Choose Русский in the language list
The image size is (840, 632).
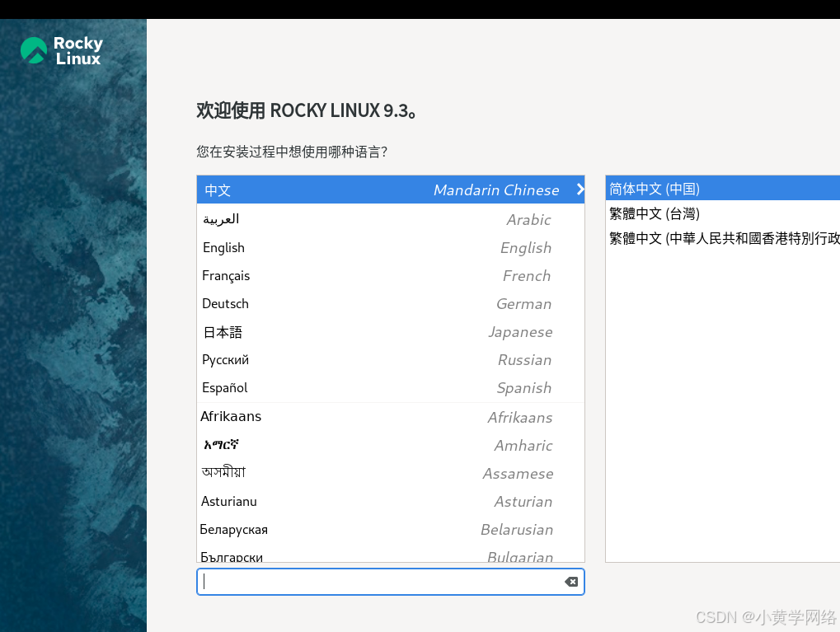click(x=391, y=360)
